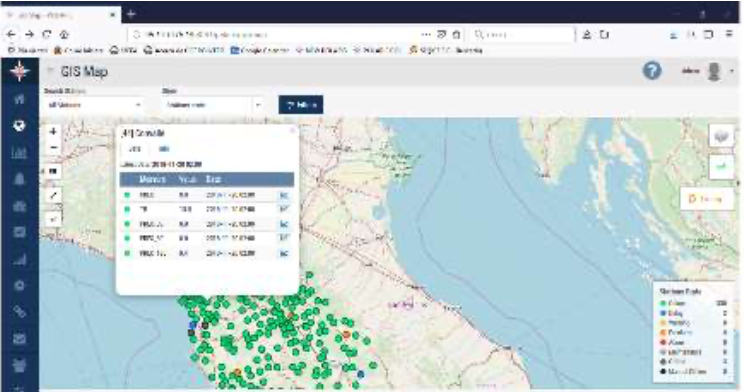Open the link chain icon in the sidebar
752x392 pixels.
pyautogui.click(x=19, y=312)
